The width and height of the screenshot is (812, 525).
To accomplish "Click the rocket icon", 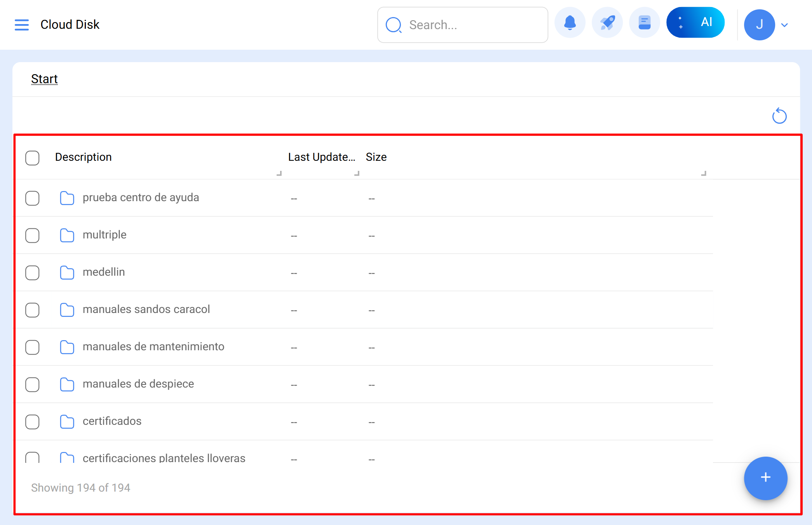I will click(x=607, y=23).
